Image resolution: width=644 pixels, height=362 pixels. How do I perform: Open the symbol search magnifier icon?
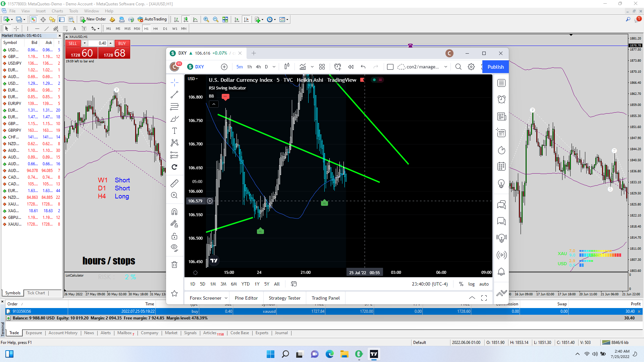click(x=458, y=67)
